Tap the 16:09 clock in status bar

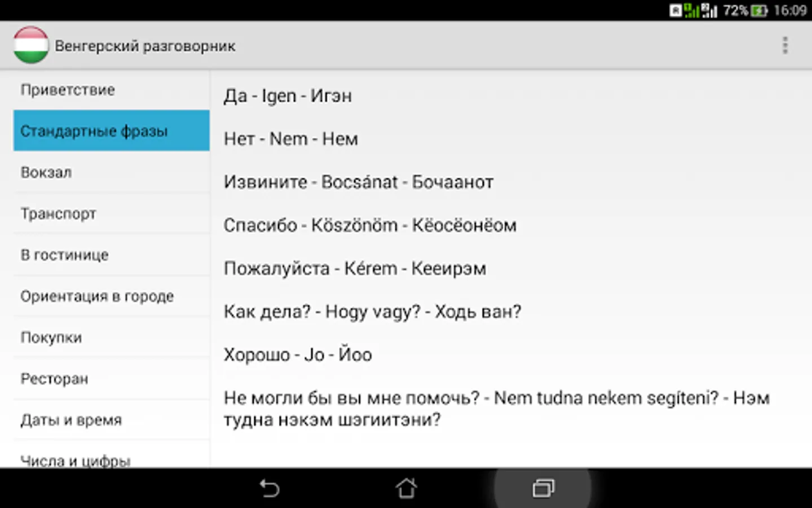click(790, 11)
